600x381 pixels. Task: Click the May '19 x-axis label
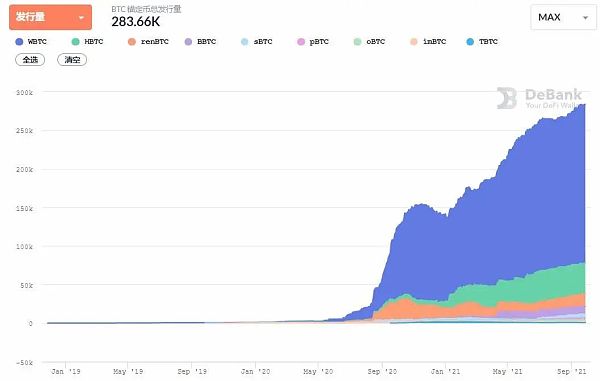(x=128, y=371)
